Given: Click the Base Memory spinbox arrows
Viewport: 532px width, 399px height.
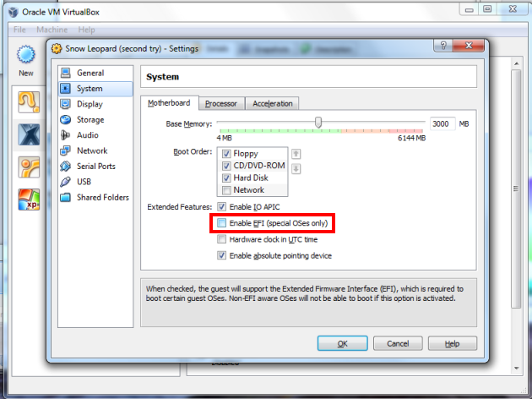Looking at the screenshot, I should (x=452, y=123).
